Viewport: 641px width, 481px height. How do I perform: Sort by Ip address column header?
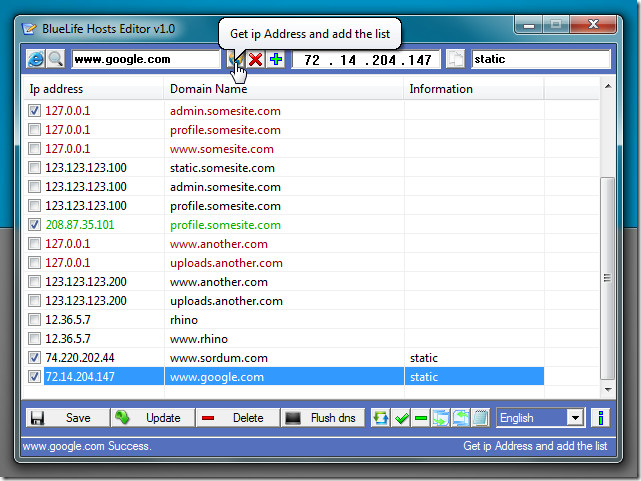pos(94,89)
